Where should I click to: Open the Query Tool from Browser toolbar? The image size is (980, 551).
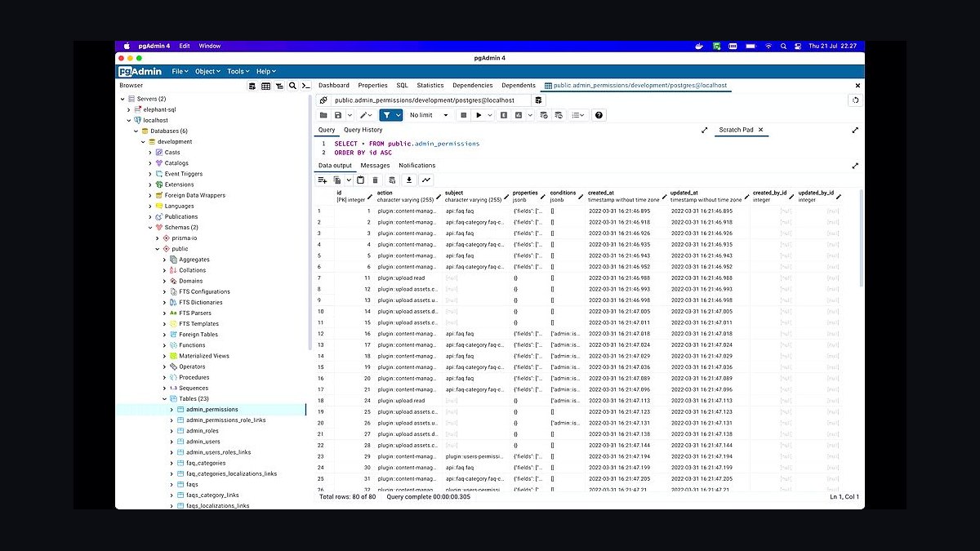coord(252,86)
